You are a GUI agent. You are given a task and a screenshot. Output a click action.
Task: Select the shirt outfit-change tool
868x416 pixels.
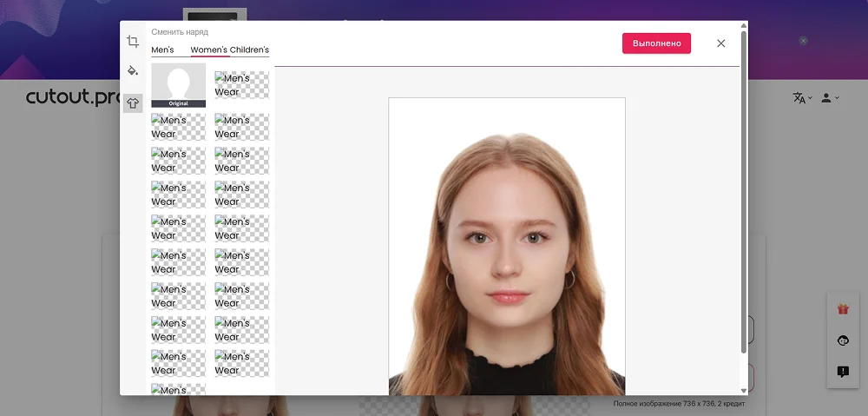tap(133, 103)
